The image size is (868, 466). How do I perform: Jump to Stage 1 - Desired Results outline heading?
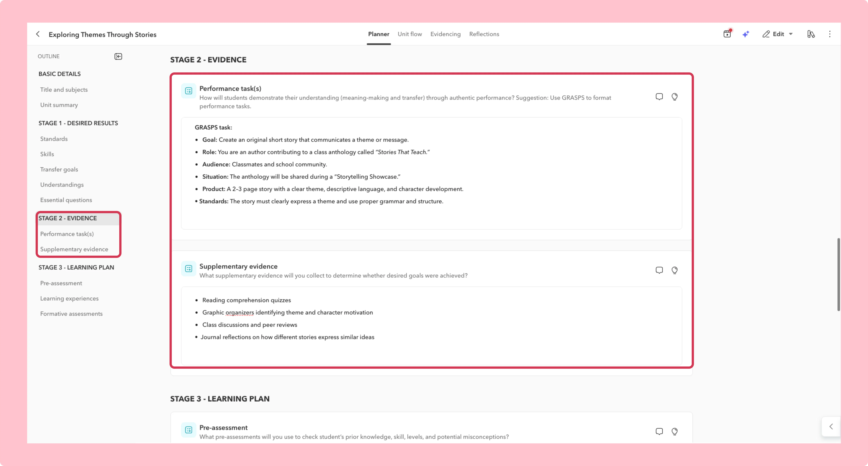click(x=78, y=123)
